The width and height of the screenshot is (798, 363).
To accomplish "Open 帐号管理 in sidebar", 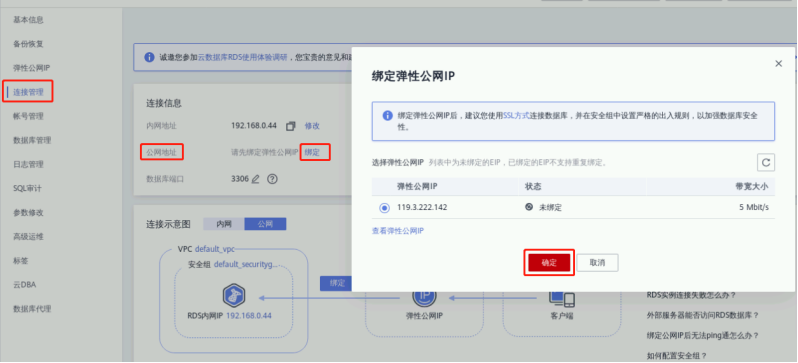I will (28, 116).
